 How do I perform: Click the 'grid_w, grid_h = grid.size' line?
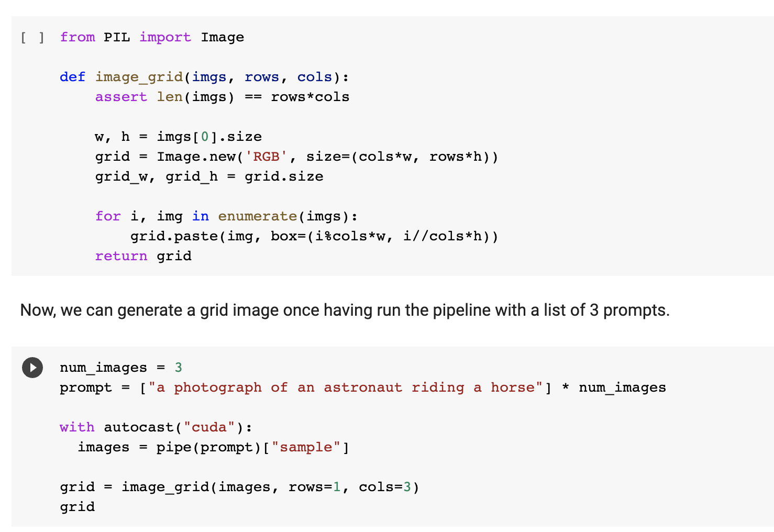tap(209, 177)
